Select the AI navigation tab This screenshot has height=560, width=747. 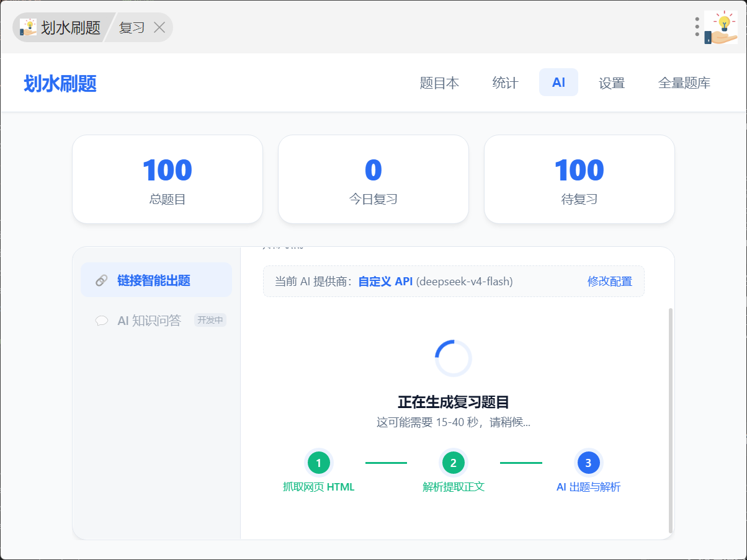click(x=558, y=82)
